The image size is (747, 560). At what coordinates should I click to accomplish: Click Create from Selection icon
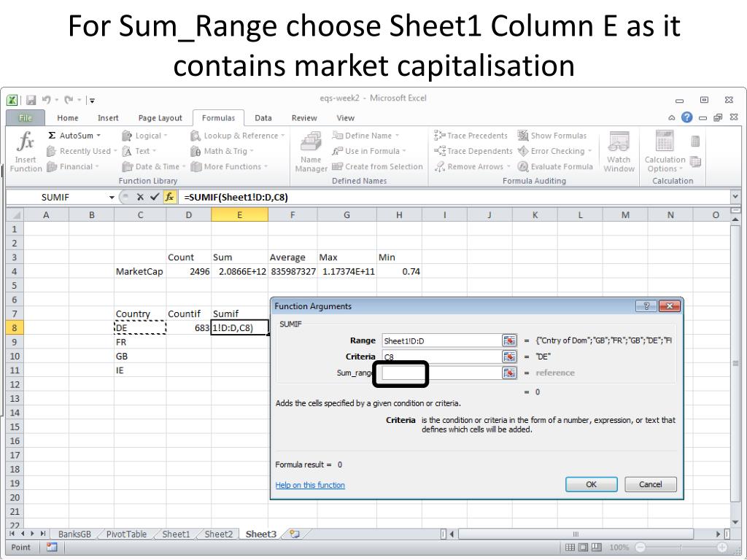[337, 167]
